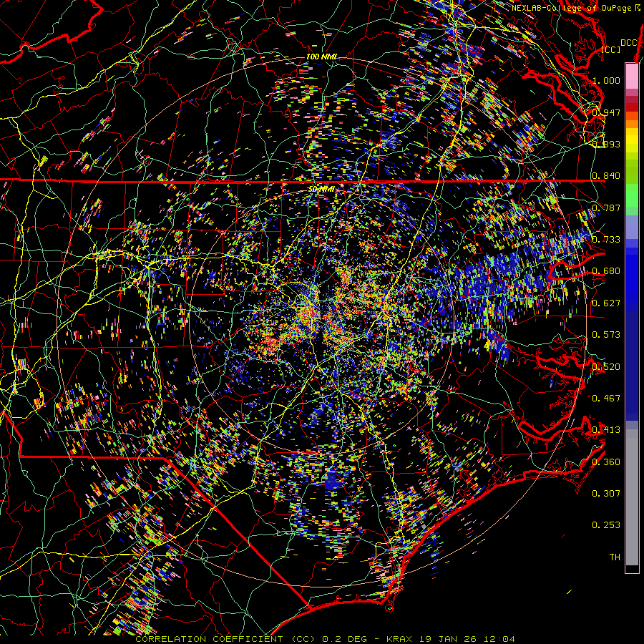The width and height of the screenshot is (644, 644).
Task: Click the 0.520 scale value
Action: click(606, 367)
